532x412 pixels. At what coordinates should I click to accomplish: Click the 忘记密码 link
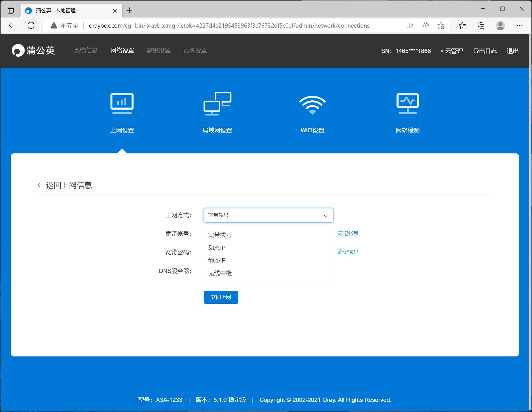coord(348,252)
